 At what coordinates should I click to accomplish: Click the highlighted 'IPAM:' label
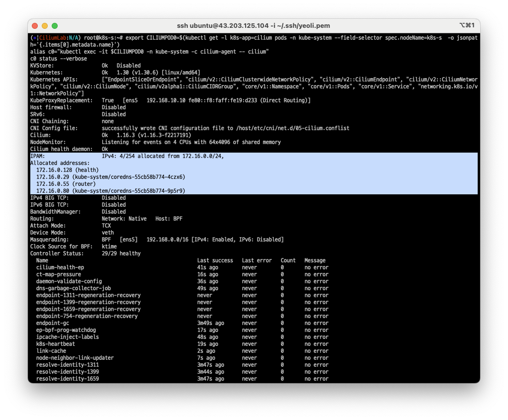(x=38, y=156)
